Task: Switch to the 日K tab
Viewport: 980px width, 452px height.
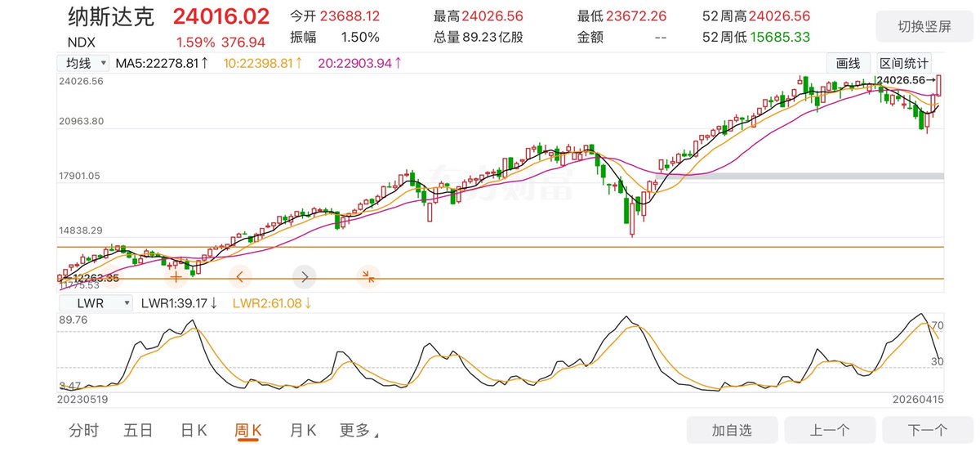Action: click(194, 430)
